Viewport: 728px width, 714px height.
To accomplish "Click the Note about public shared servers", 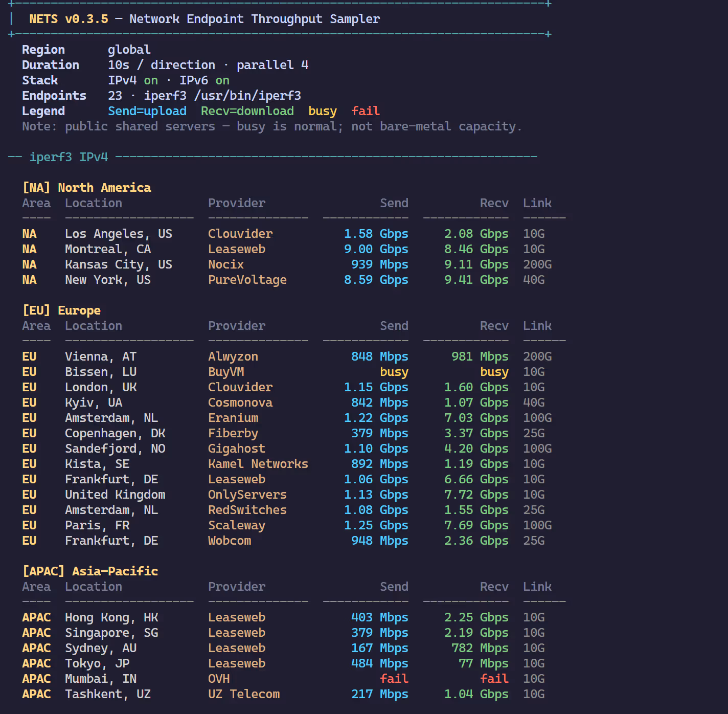I will (272, 126).
